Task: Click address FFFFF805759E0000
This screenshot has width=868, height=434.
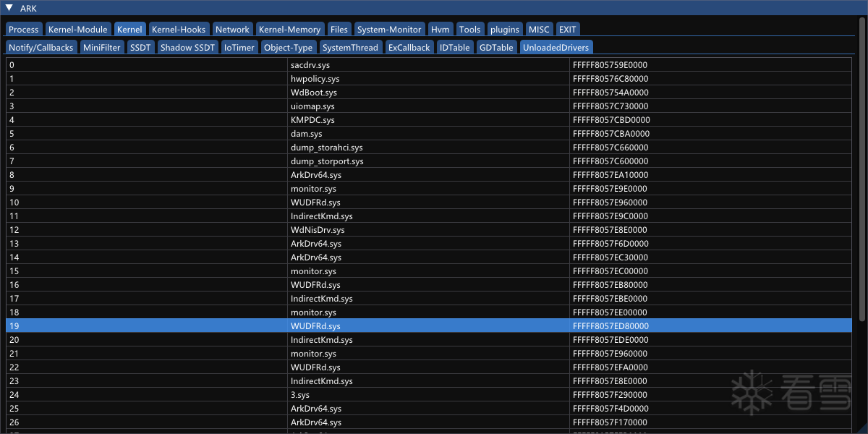Action: click(610, 65)
